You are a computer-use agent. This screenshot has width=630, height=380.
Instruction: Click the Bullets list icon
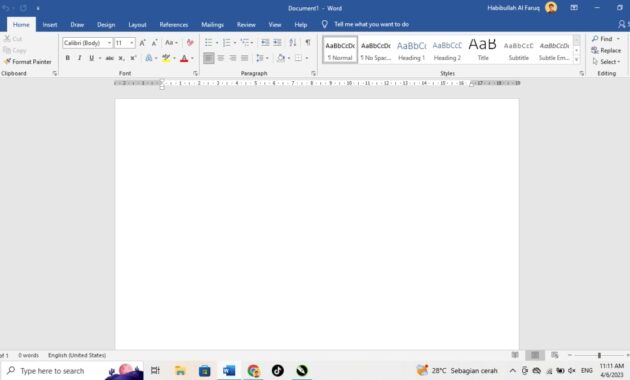(209, 43)
